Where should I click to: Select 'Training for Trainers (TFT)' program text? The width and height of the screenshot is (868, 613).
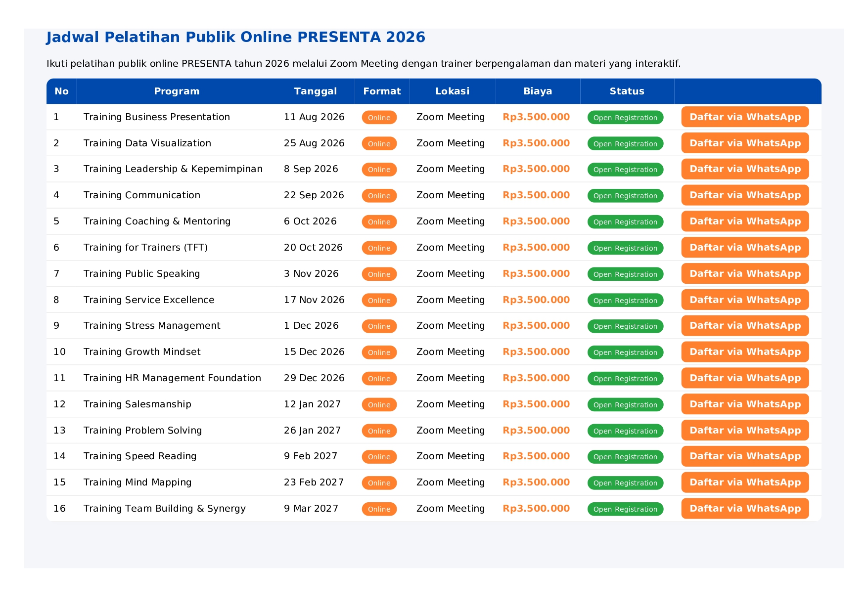point(145,248)
